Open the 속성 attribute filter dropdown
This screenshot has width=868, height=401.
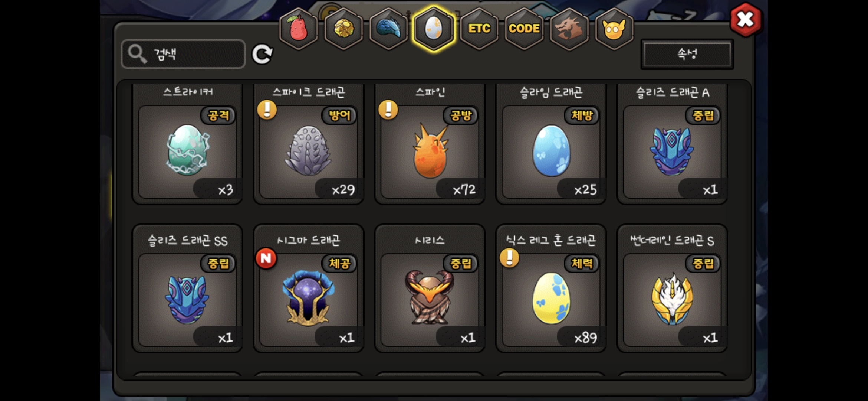(x=687, y=54)
